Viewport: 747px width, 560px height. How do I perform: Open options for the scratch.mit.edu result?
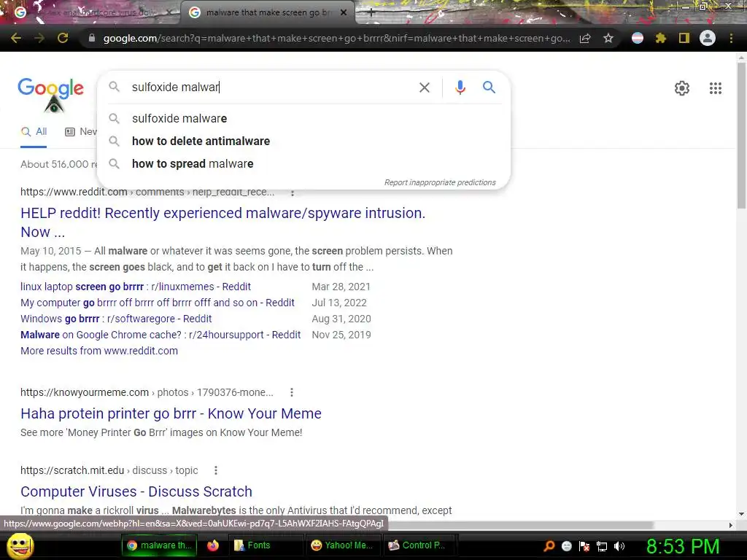[x=216, y=470]
